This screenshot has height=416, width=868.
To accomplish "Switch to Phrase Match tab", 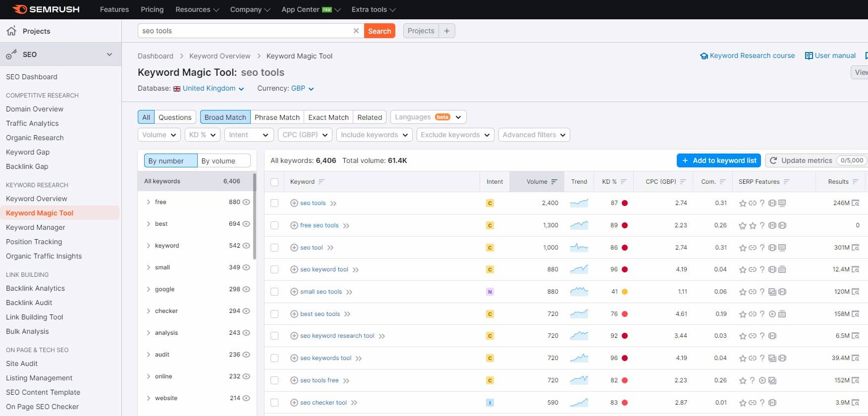I will point(277,117).
